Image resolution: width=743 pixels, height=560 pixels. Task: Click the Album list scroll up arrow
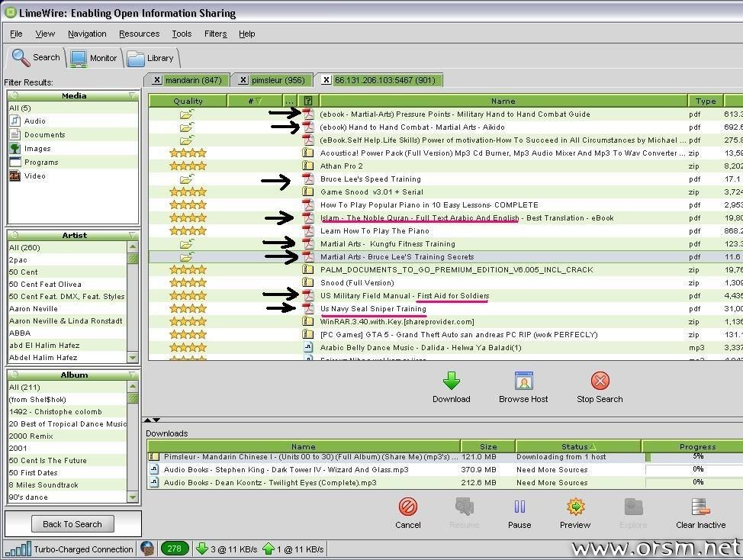133,387
